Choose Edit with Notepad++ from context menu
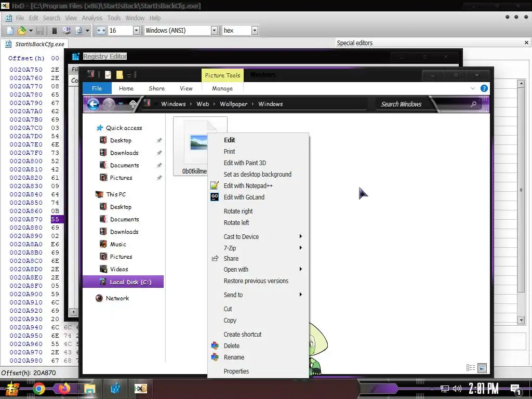Screen dimensions: 532x399 click(x=258, y=185)
